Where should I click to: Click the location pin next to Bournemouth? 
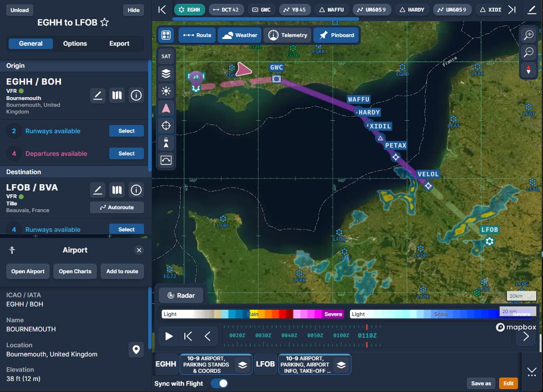click(136, 350)
